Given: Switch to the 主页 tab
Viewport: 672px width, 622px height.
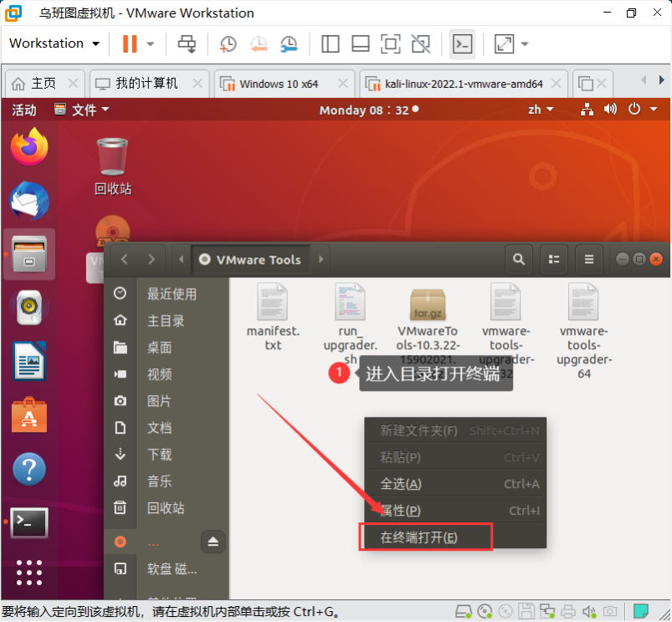Looking at the screenshot, I should pyautogui.click(x=44, y=84).
